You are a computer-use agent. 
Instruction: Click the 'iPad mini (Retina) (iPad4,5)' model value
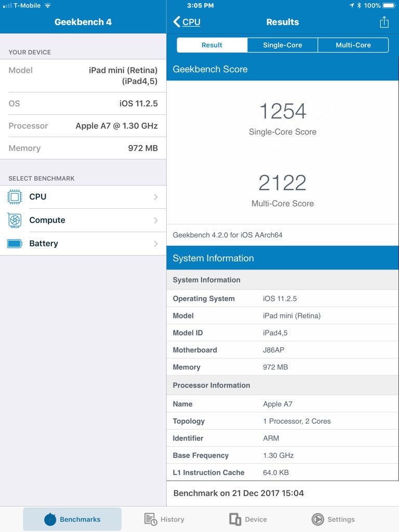click(123, 75)
